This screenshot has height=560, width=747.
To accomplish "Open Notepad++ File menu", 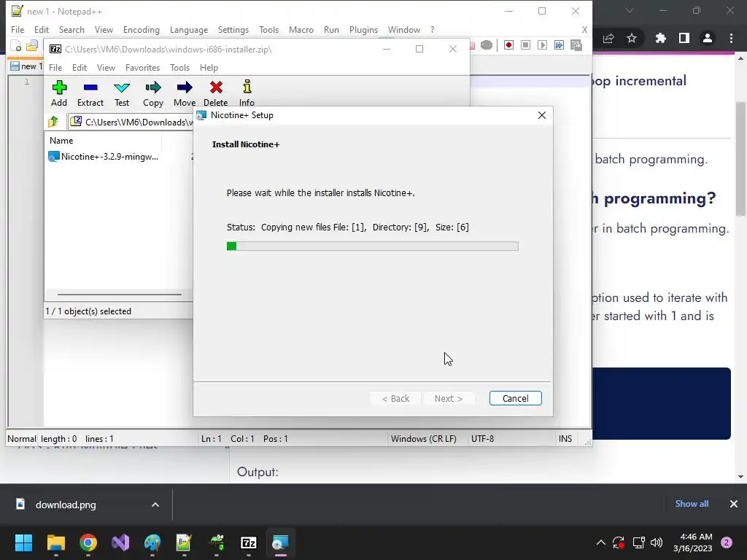I will [x=18, y=29].
